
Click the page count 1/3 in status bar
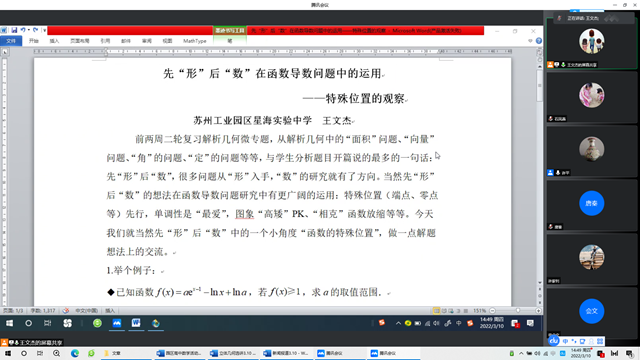(x=13, y=311)
